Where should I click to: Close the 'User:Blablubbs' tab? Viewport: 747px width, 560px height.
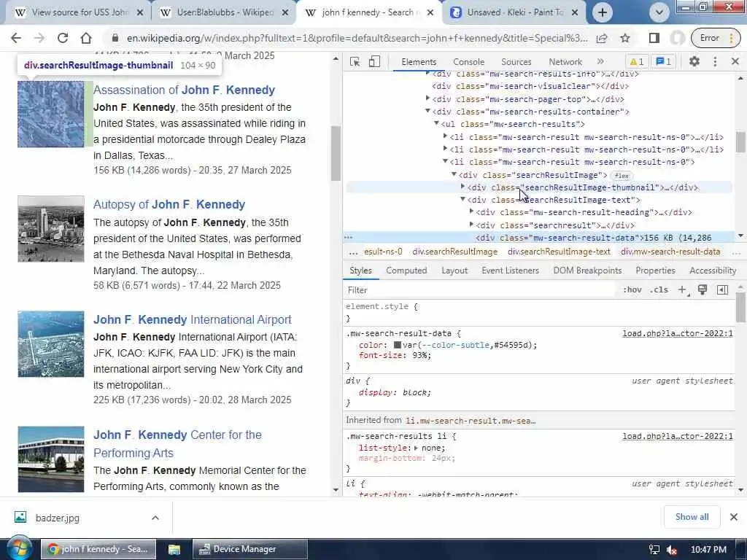285,12
